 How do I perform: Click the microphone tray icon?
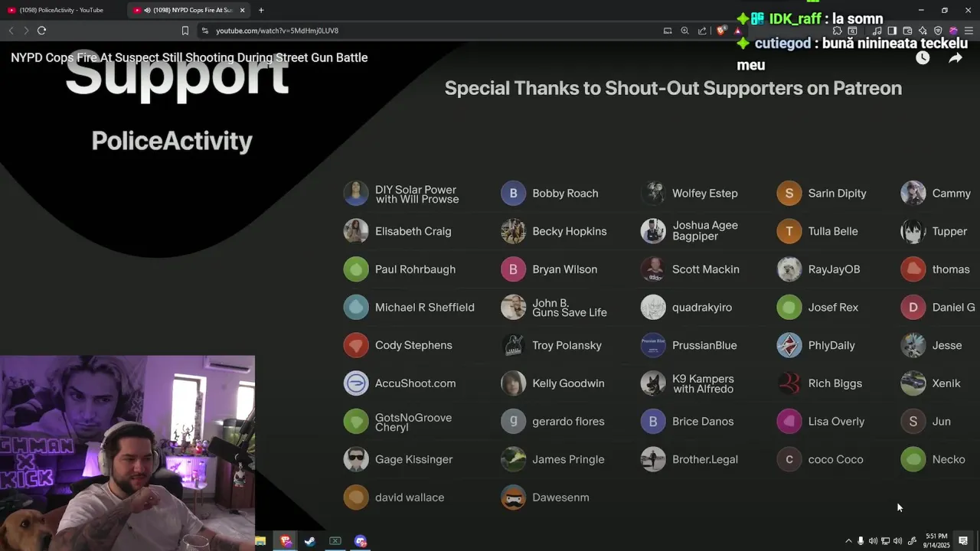tap(861, 541)
